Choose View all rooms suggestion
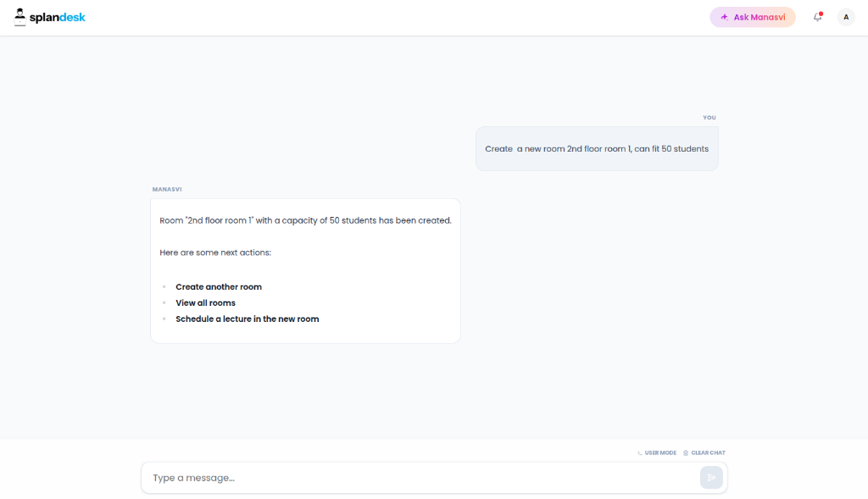This screenshot has height=499, width=868. pyautogui.click(x=205, y=302)
